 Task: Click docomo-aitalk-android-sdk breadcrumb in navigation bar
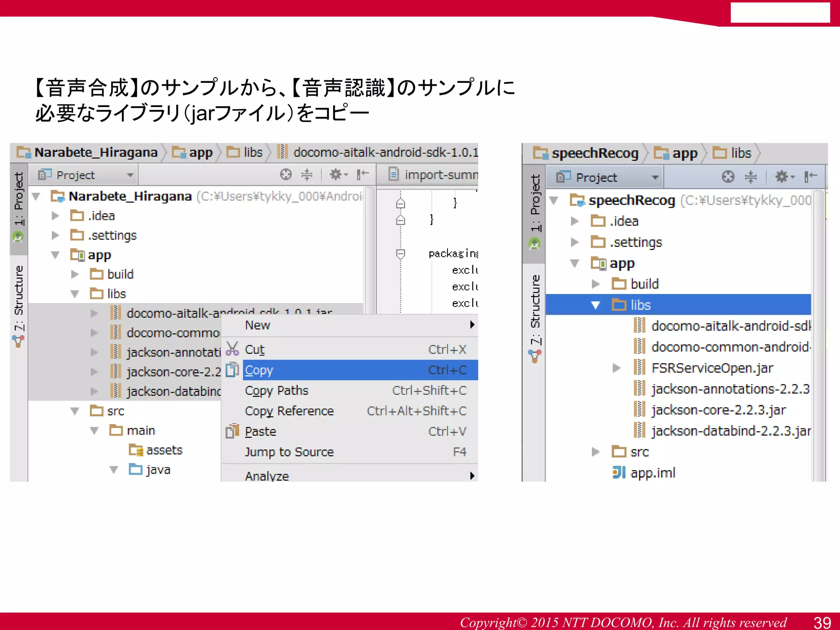click(378, 152)
